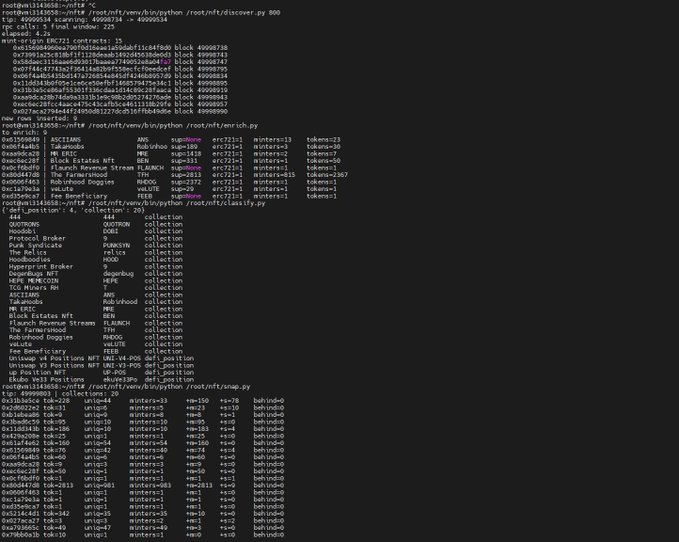Select 'sup=189' in TakaHoobs row
Screen dimensions: 679x542
coord(184,147)
